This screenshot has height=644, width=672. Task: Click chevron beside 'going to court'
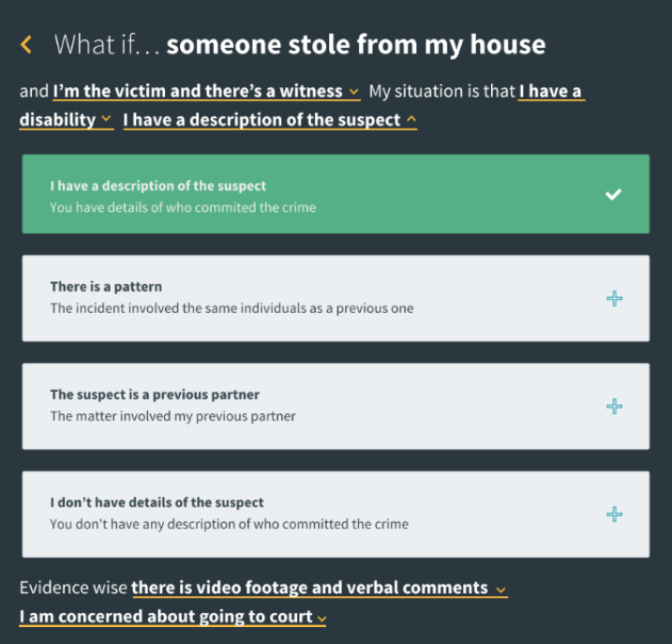pos(321,619)
